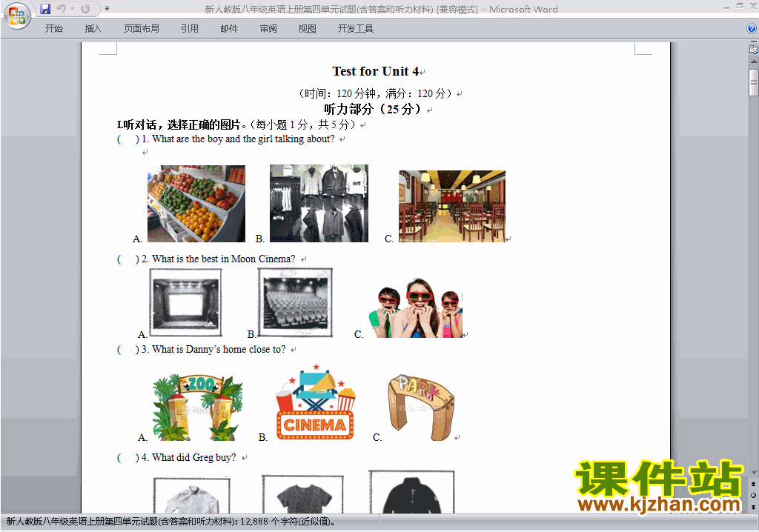Click the split-window handle above ruler icon

pyautogui.click(x=753, y=42)
